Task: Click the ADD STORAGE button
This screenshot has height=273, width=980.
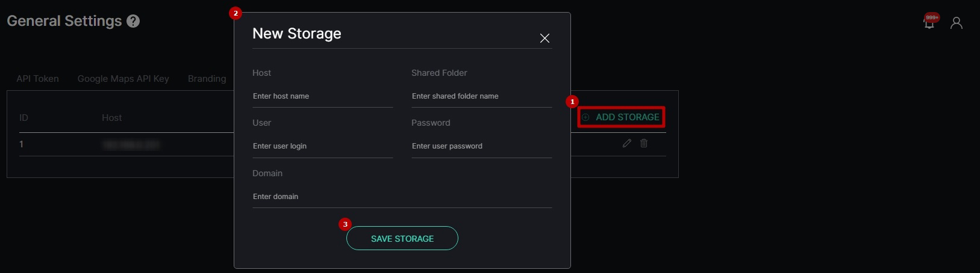Action: pos(621,117)
